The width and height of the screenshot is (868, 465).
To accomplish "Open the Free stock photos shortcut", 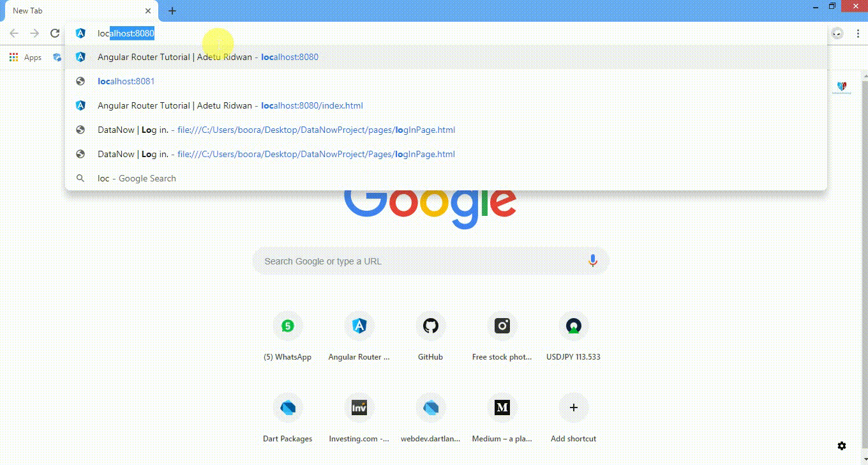I will 502,337.
